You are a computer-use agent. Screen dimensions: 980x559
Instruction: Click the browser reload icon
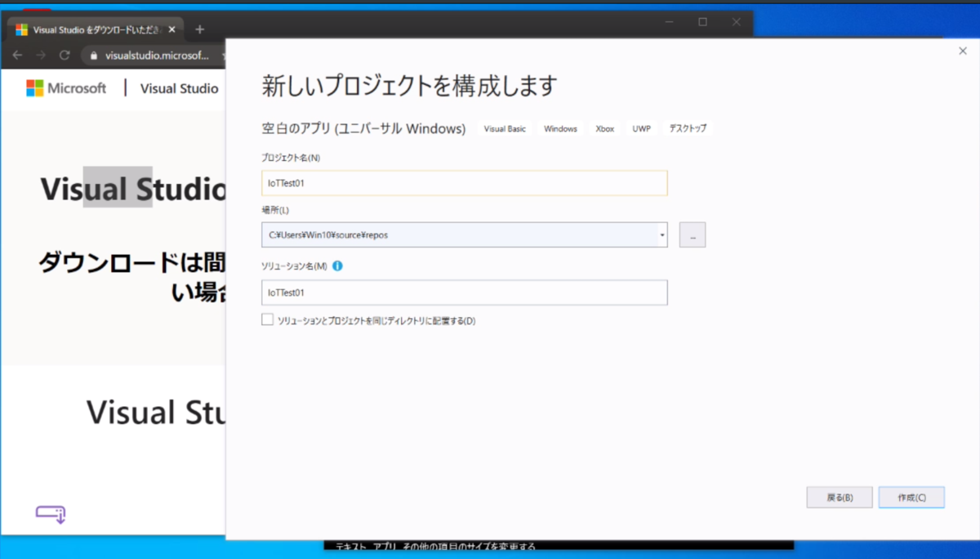65,55
